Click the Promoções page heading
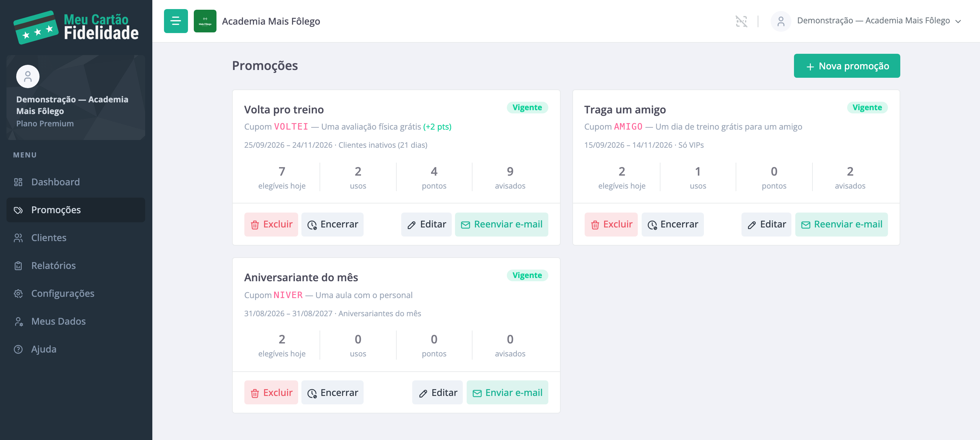The width and height of the screenshot is (980, 440). tap(265, 66)
